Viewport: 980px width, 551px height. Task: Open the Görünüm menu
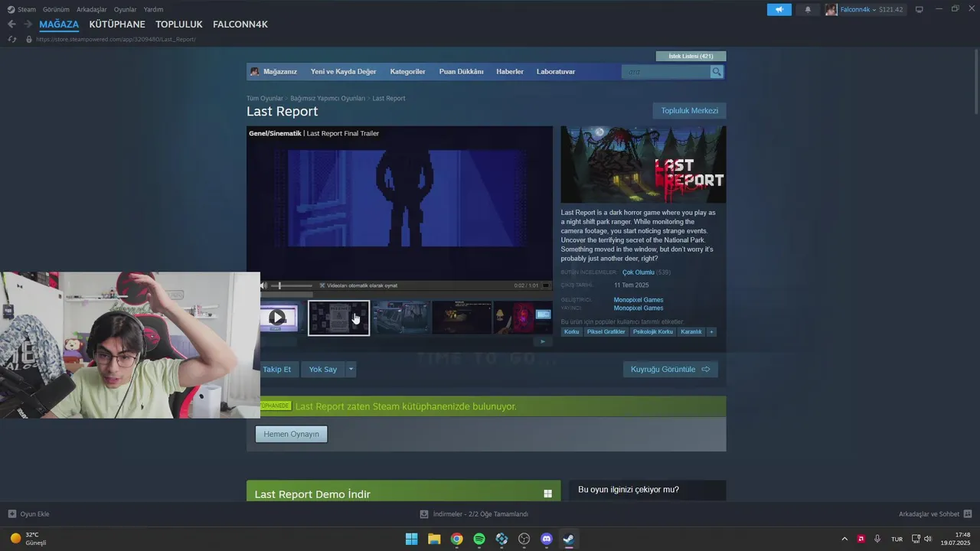pyautogui.click(x=56, y=9)
